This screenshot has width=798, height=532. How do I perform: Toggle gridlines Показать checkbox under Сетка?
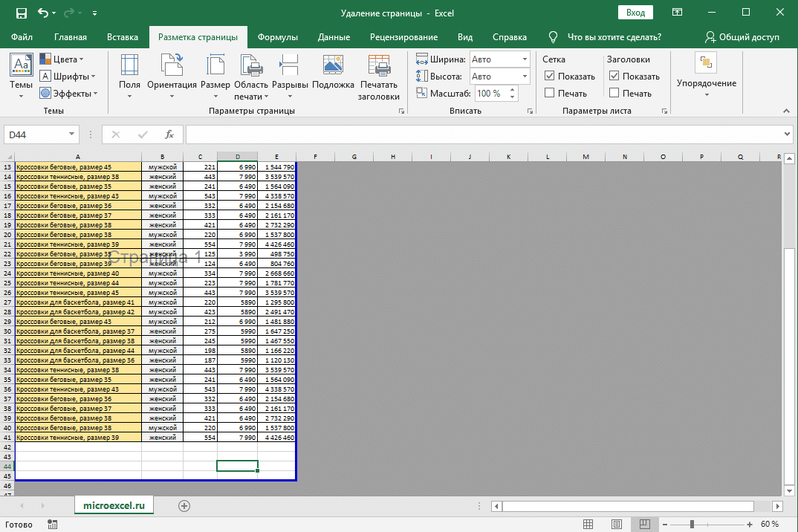[550, 77]
